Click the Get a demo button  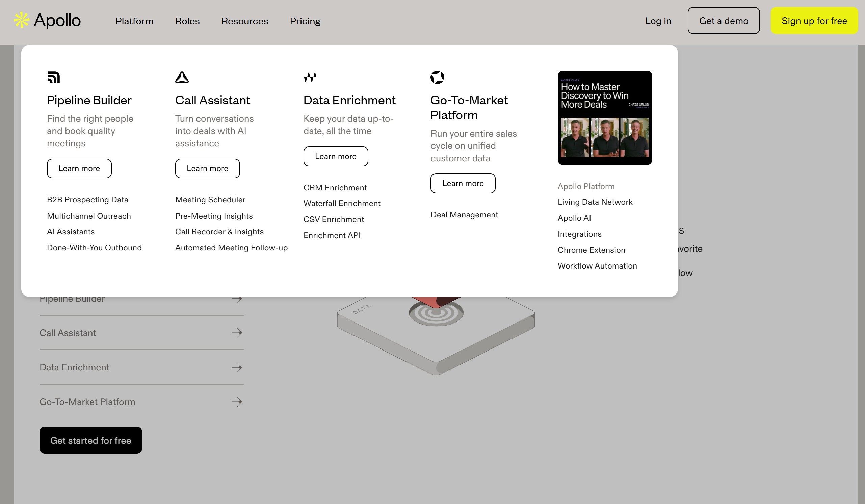(x=724, y=21)
